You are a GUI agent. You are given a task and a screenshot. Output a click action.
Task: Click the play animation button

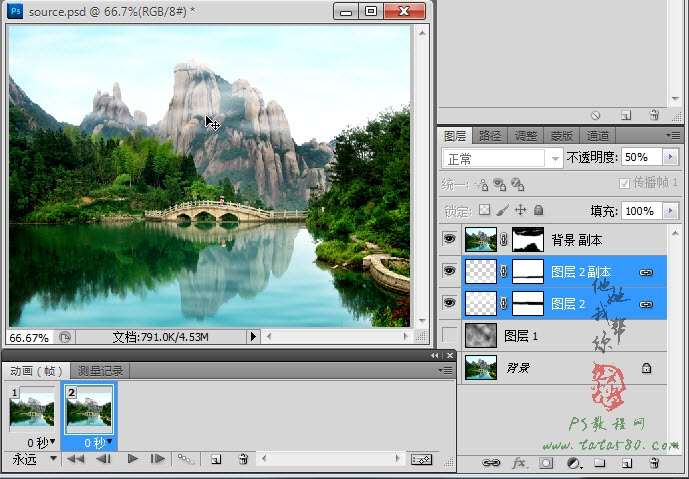point(132,459)
